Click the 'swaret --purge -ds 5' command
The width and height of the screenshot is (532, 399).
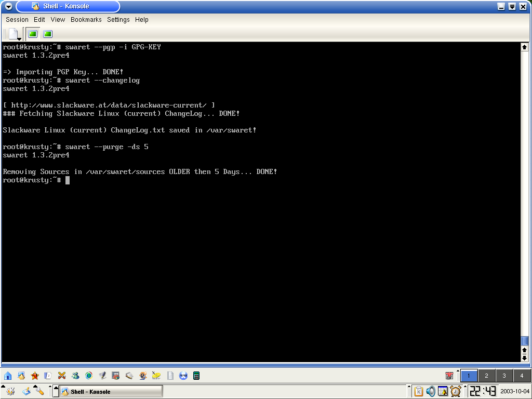[107, 147]
